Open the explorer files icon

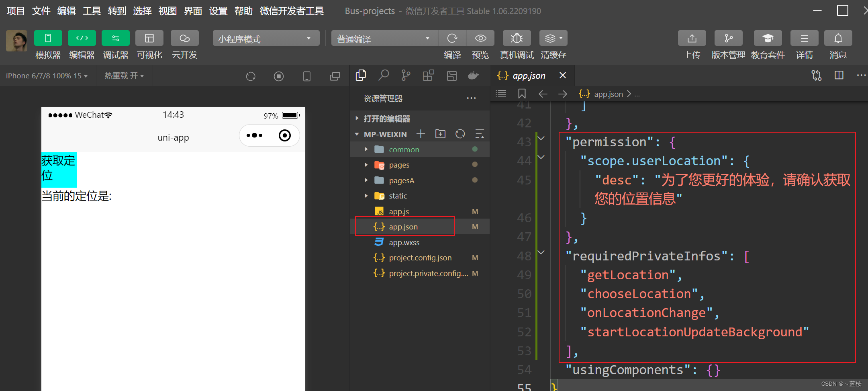point(361,75)
